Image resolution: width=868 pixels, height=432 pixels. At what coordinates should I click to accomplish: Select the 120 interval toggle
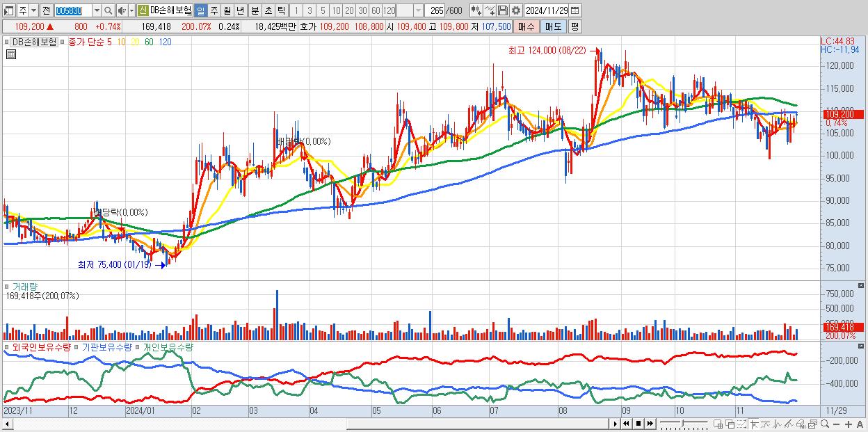coord(389,10)
